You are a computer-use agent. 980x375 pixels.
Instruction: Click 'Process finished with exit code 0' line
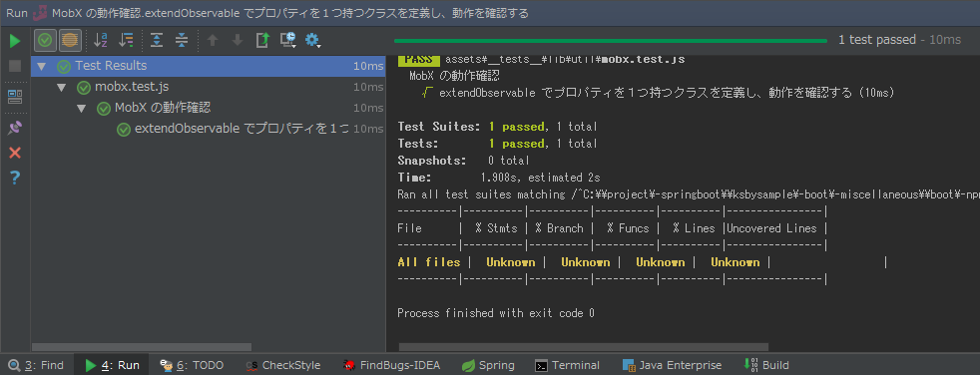click(496, 313)
